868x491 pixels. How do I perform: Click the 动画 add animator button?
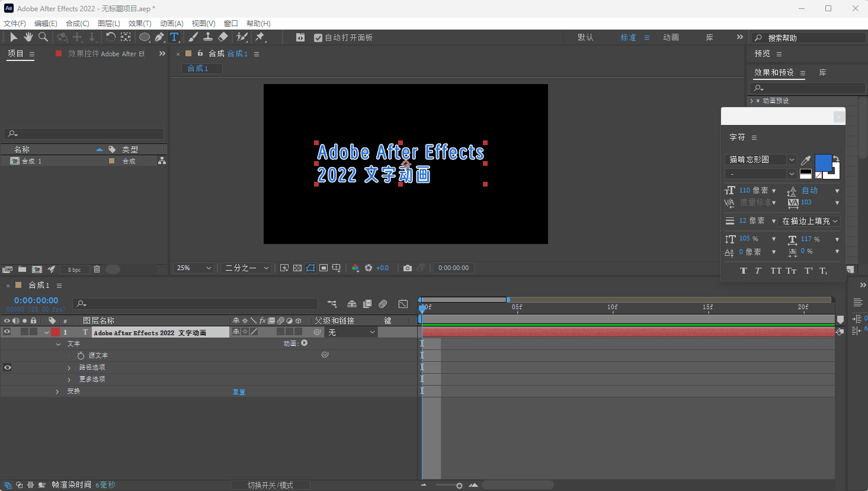tap(305, 344)
